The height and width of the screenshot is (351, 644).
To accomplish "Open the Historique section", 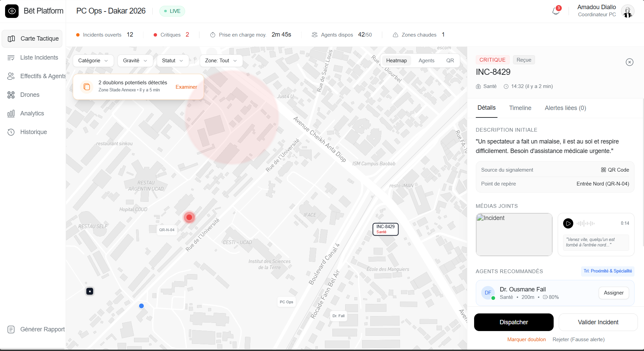I will pos(32,132).
